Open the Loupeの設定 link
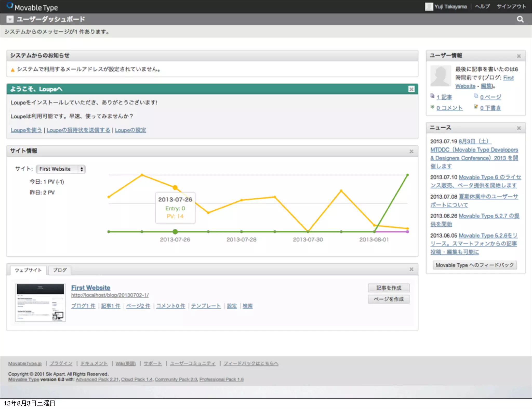The height and width of the screenshot is (409, 532). pos(130,130)
